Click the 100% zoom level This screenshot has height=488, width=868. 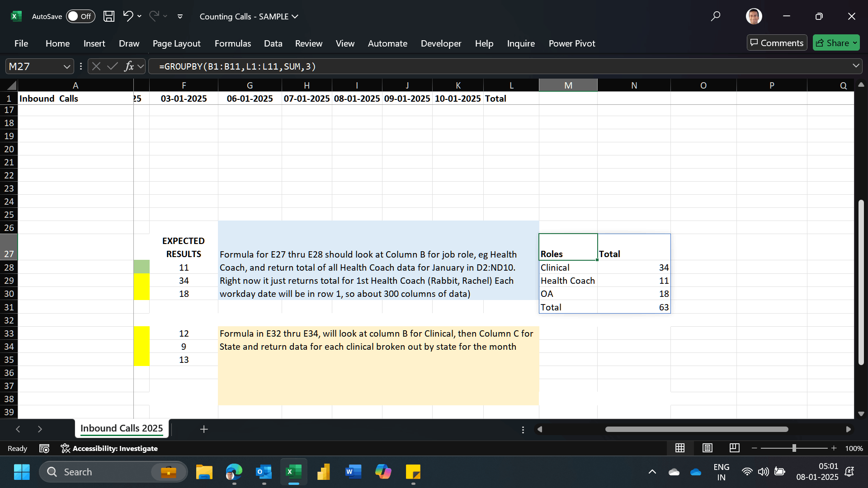tap(854, 448)
